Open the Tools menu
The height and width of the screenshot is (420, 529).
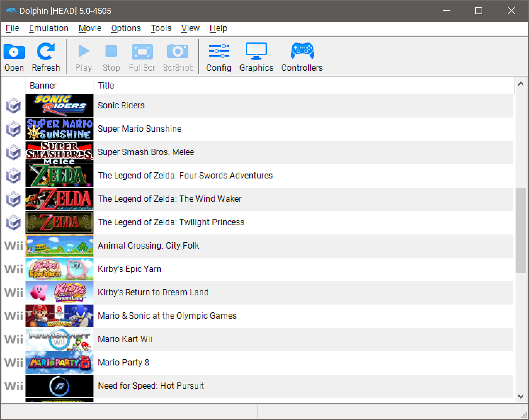[161, 28]
